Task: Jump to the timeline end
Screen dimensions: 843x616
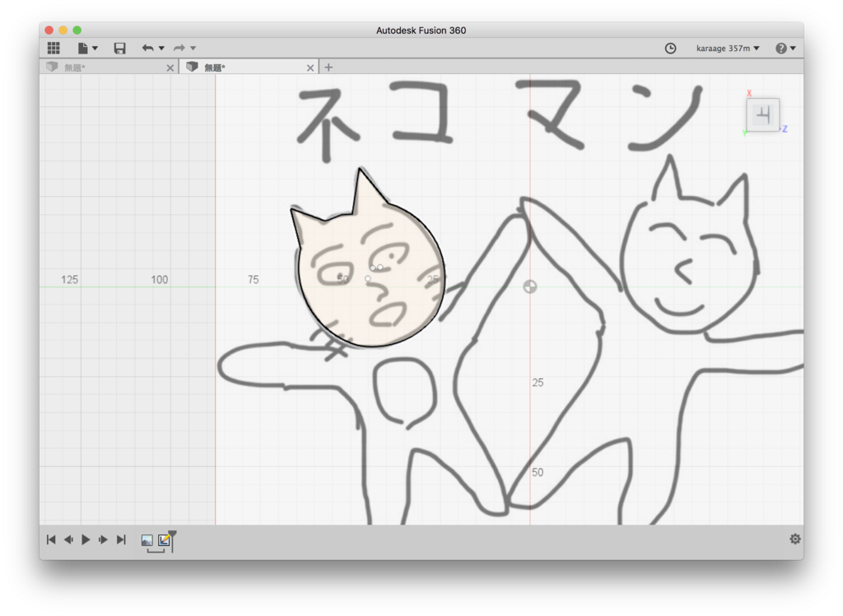Action: click(121, 539)
